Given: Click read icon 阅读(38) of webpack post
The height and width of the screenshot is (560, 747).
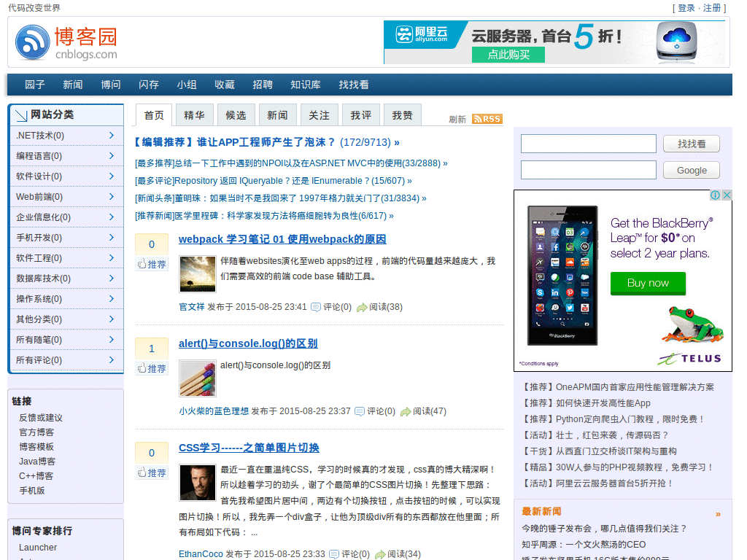Looking at the screenshot, I should [x=362, y=308].
